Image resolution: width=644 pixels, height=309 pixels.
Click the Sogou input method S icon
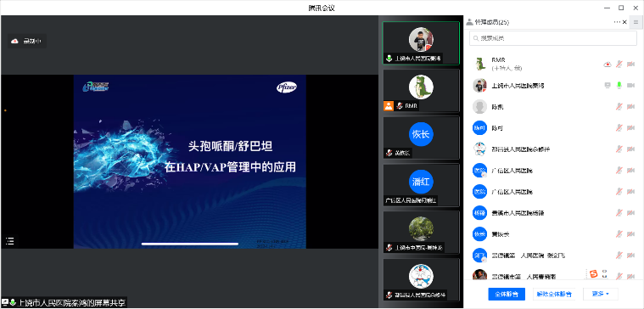593,273
